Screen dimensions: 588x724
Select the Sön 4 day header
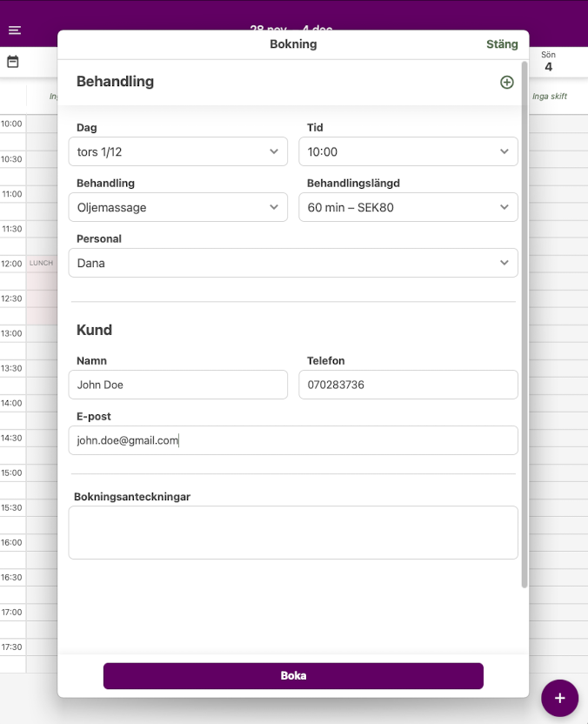[x=548, y=62]
